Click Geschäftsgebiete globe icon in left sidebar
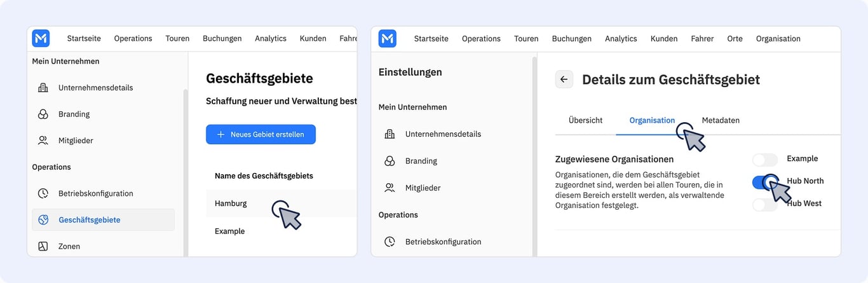 click(x=43, y=220)
